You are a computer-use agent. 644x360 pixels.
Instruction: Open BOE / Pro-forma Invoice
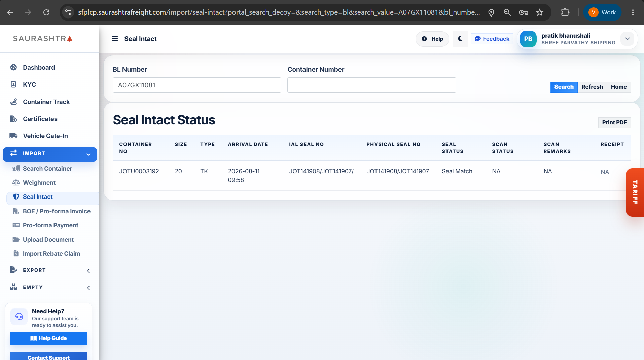57,211
